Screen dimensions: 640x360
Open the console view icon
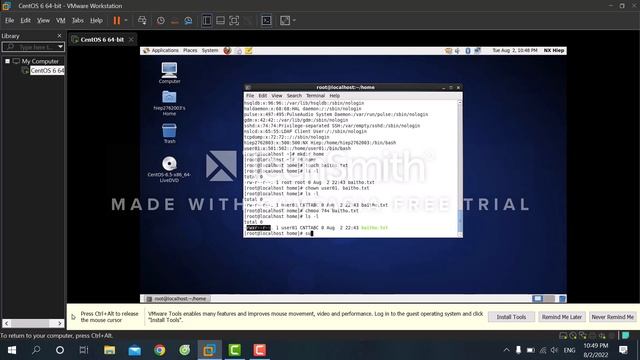(267, 20)
